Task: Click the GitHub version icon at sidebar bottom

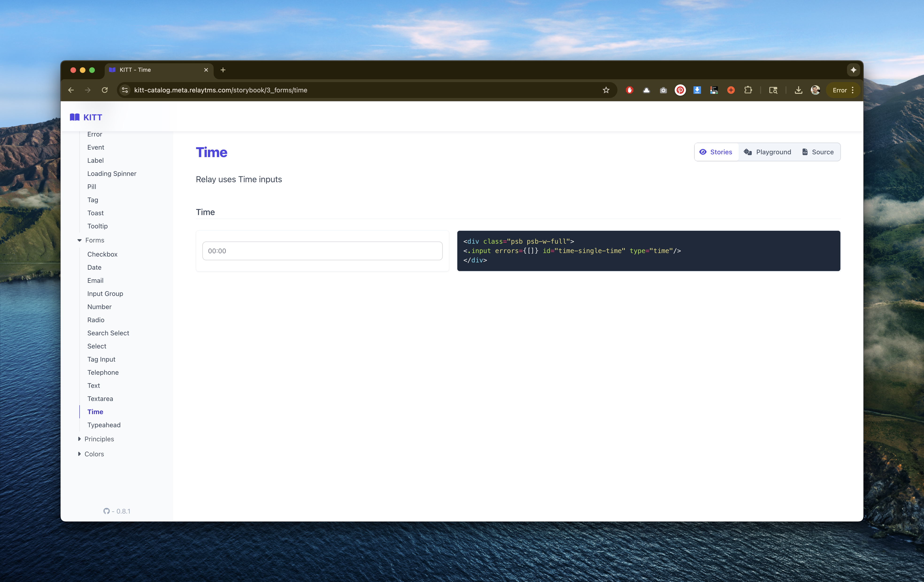Action: tap(107, 511)
